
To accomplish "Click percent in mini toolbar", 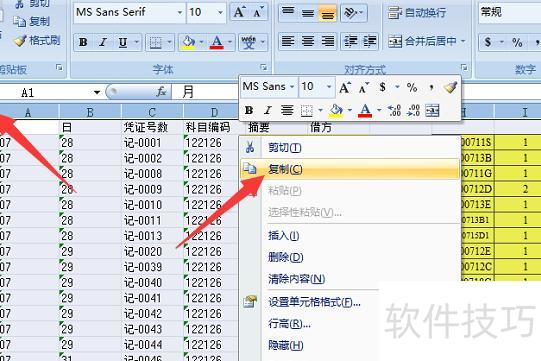I will [x=412, y=87].
